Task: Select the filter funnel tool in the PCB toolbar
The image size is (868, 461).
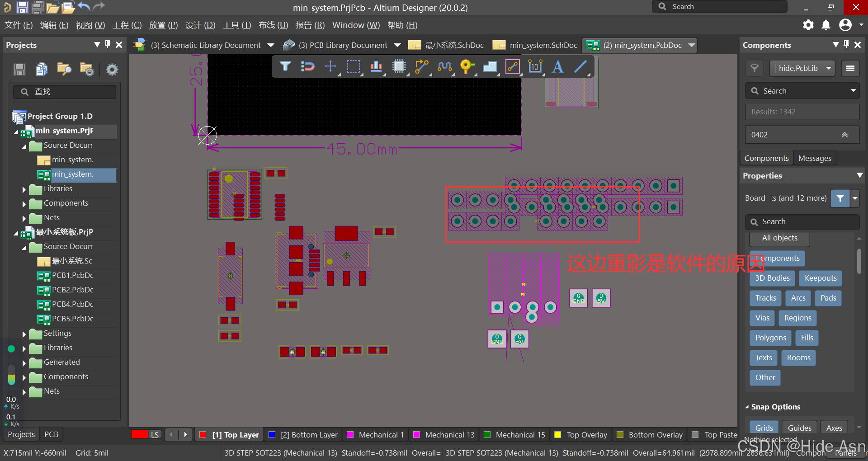Action: coord(285,66)
